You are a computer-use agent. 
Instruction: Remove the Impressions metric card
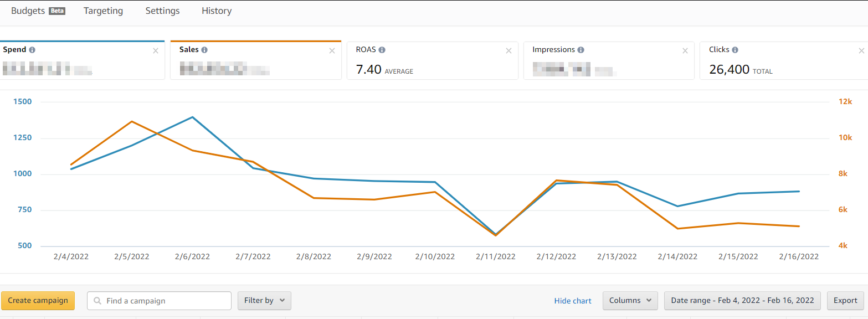(685, 51)
